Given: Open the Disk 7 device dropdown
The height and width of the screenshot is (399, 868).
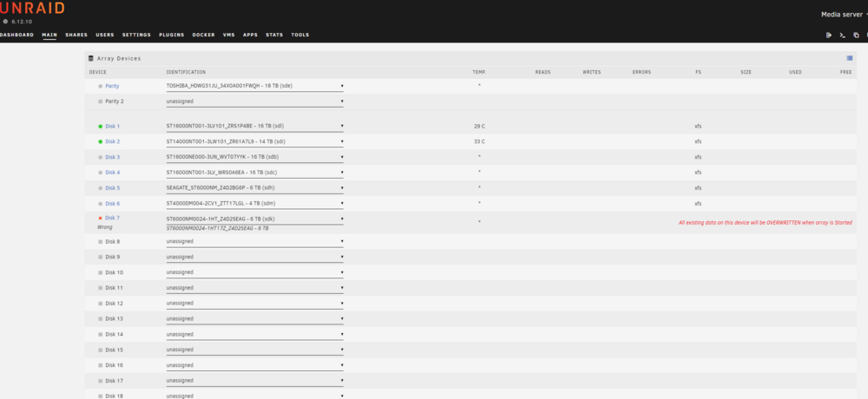Looking at the screenshot, I should click(254, 219).
